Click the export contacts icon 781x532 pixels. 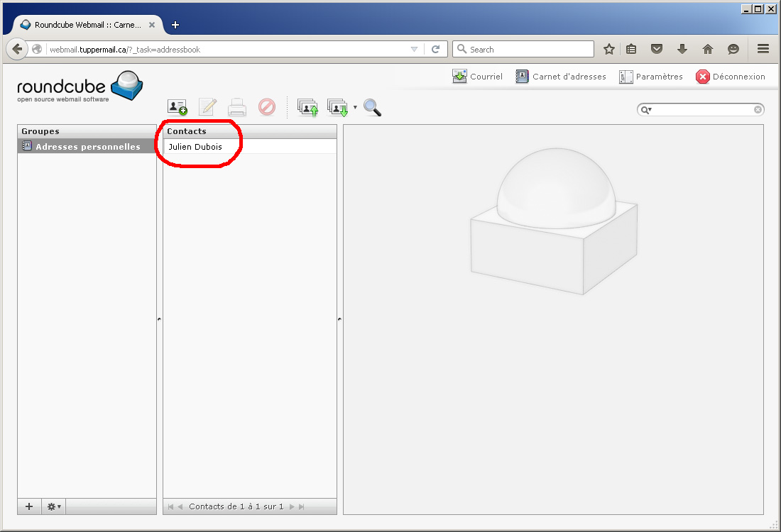tap(337, 107)
